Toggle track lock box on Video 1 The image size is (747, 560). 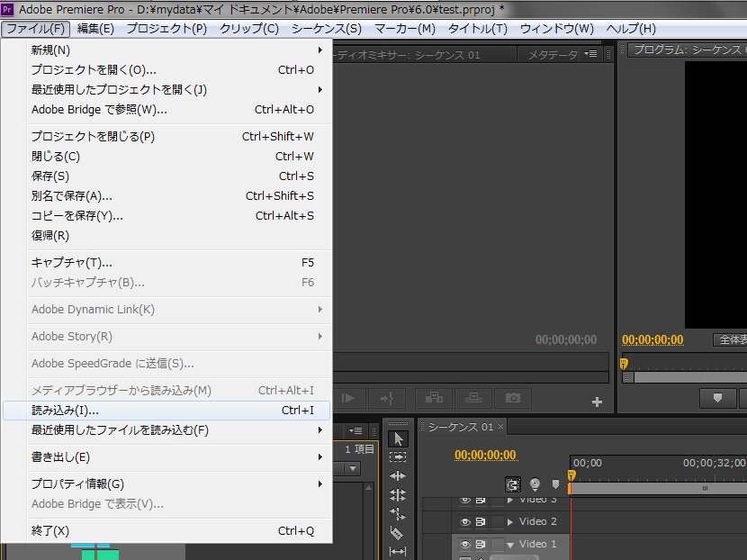click(497, 544)
